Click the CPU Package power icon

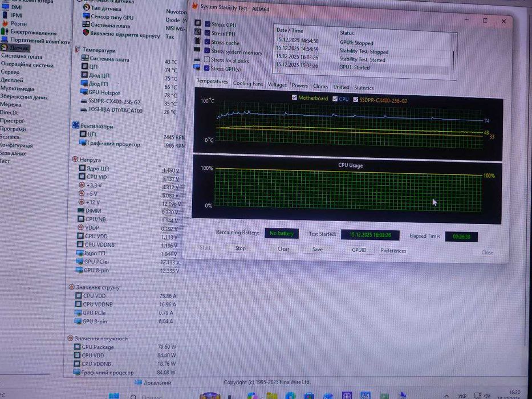77,347
